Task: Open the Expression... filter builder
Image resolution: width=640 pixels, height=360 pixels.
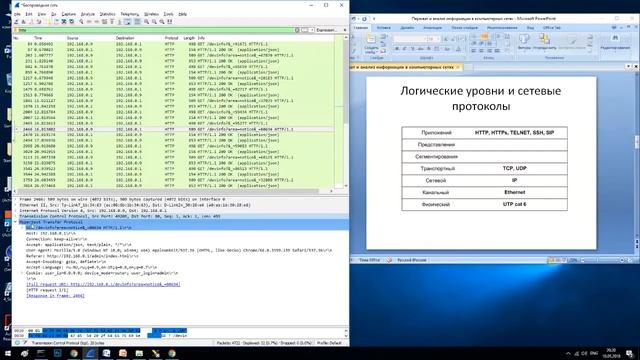Action: pos(327,30)
